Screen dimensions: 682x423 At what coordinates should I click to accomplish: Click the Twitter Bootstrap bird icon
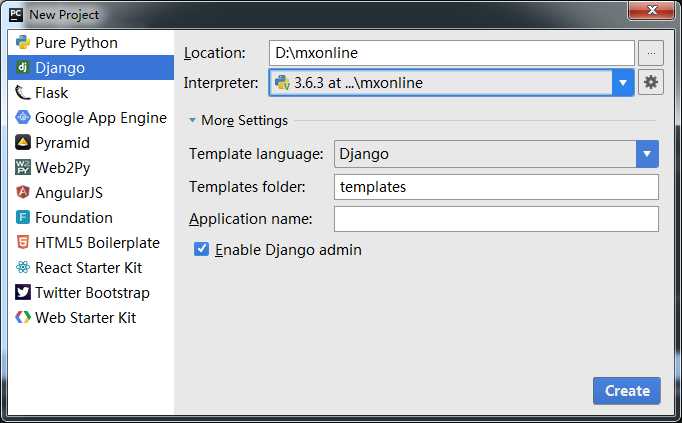[x=23, y=292]
